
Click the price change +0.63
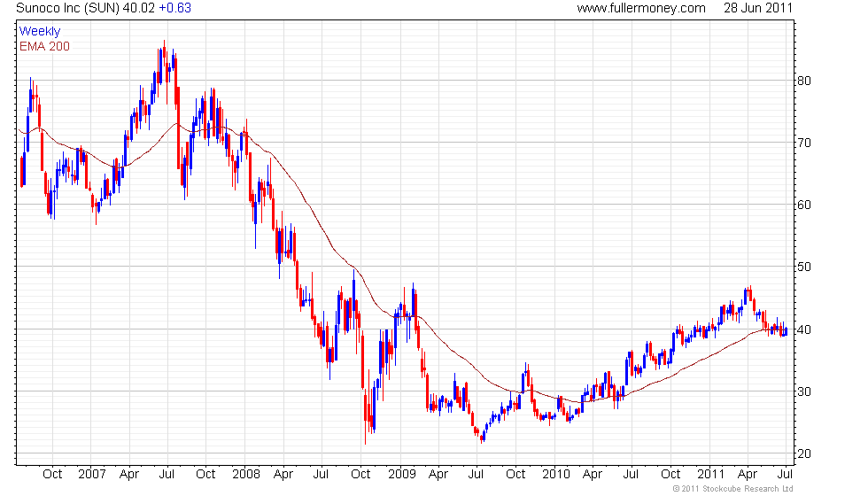pos(175,8)
